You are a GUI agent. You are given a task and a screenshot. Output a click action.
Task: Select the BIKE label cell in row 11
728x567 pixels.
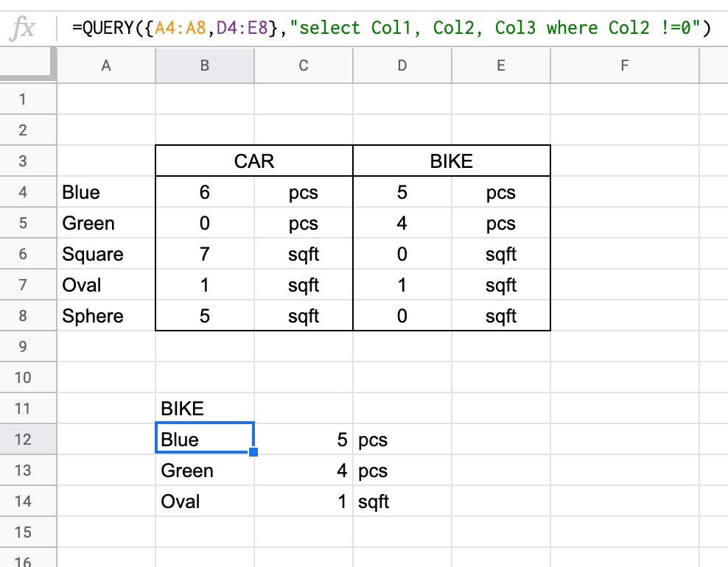click(204, 408)
